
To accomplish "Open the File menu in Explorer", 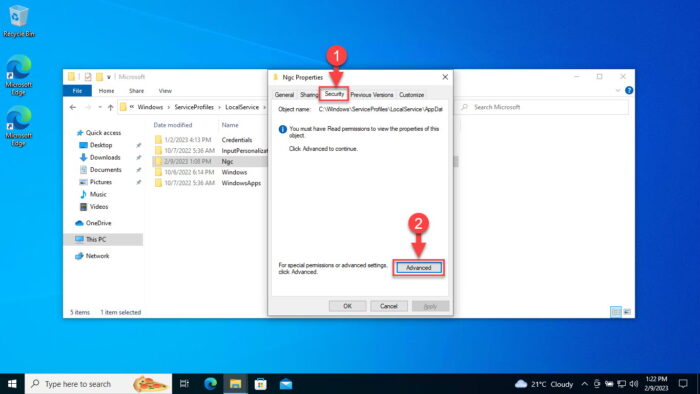I will tap(77, 91).
